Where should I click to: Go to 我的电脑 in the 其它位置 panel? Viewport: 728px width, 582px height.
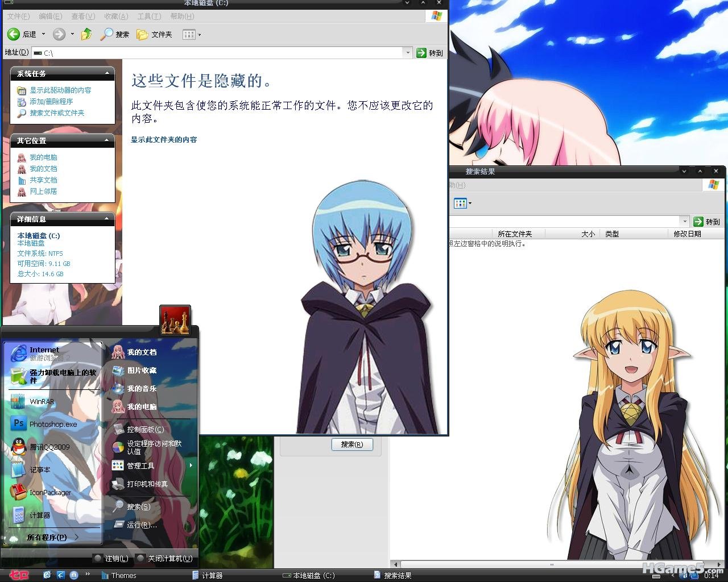point(43,157)
